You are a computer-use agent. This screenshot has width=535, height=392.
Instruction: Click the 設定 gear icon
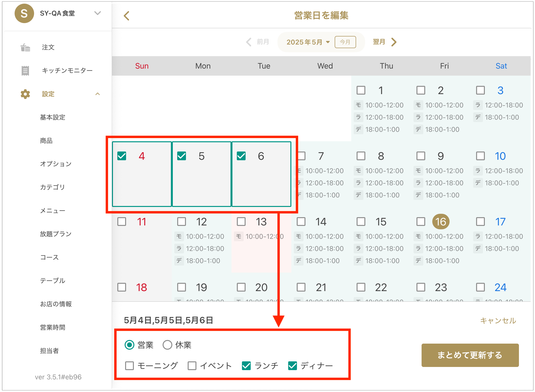coord(25,94)
